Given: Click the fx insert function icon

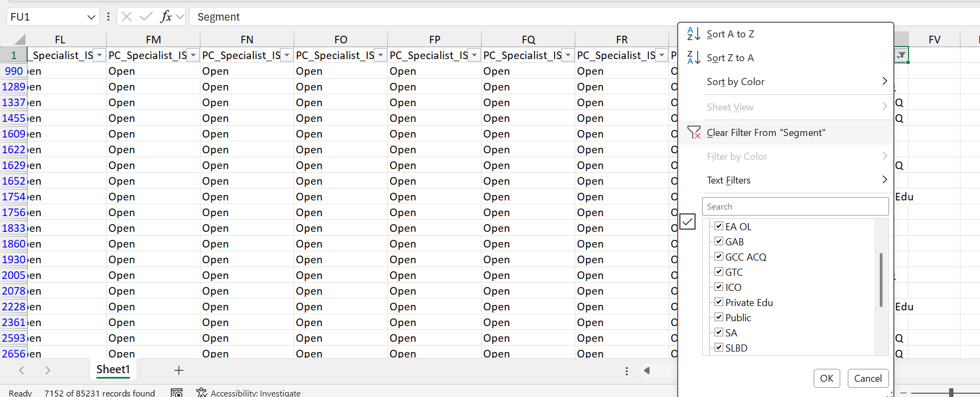Looking at the screenshot, I should tap(166, 17).
